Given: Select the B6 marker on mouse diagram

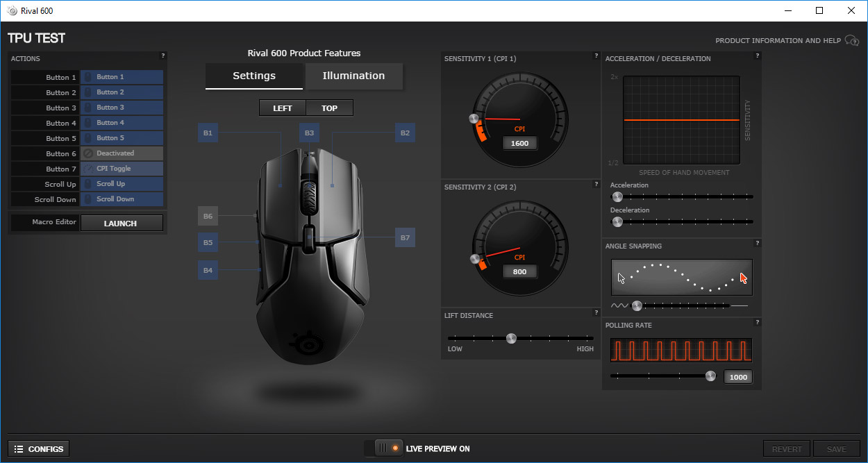Looking at the screenshot, I should (208, 217).
